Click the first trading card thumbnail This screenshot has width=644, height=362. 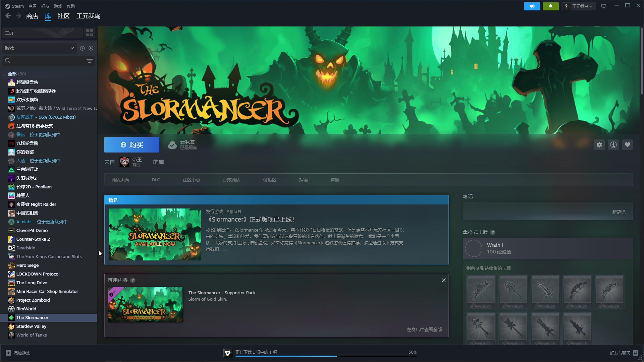pos(481,292)
